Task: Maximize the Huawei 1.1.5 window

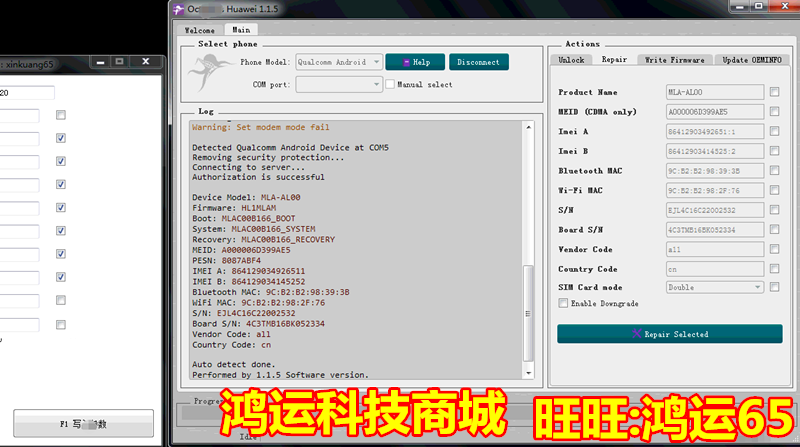Action: click(x=759, y=6)
